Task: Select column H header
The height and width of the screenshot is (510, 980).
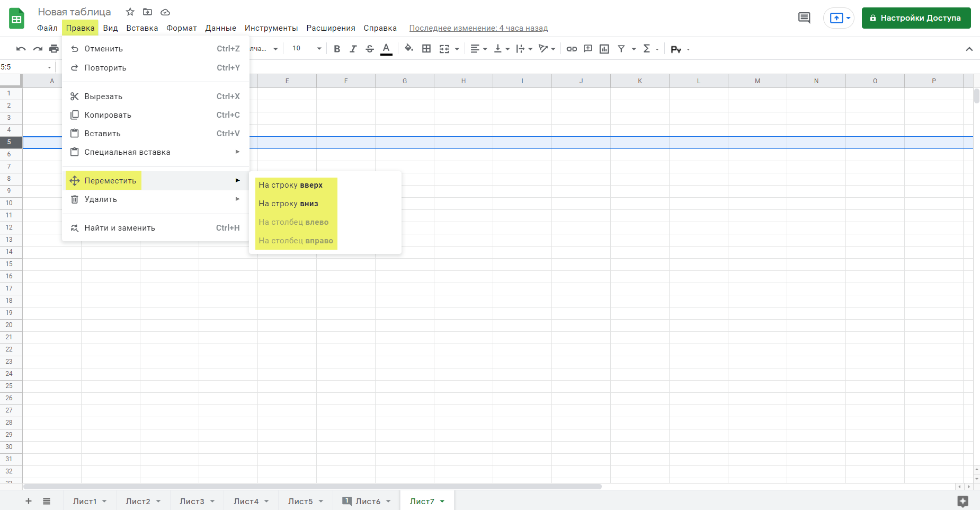Action: 464,81
